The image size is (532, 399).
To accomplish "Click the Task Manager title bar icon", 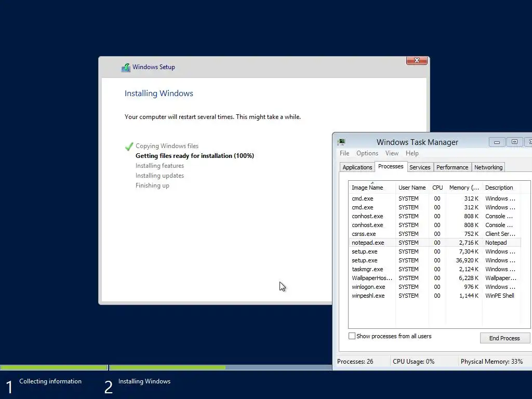I will click(341, 142).
